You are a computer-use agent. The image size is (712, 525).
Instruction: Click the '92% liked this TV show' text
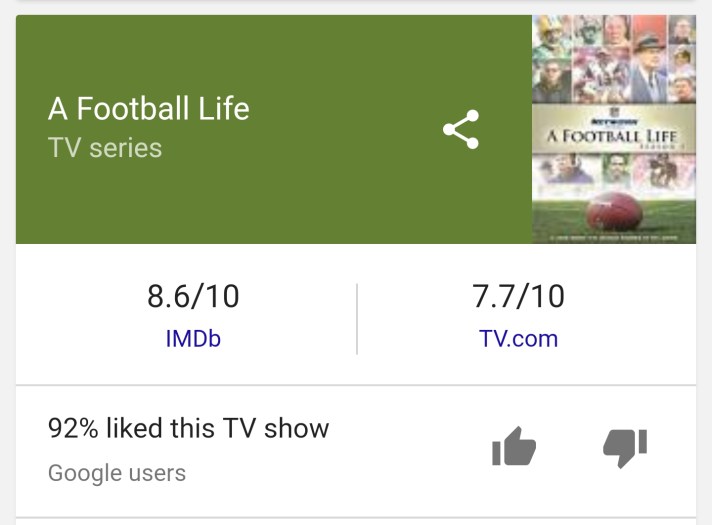point(188,429)
